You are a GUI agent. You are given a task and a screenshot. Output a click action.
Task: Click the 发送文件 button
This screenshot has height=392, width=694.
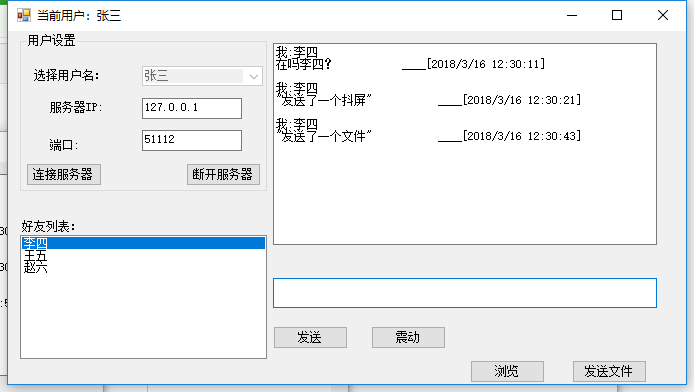(609, 371)
